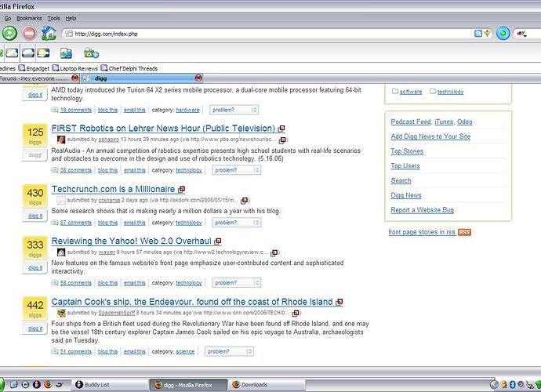This screenshot has width=541, height=392.
Task: Digg the Techcrunch.com story with digg it
Action: click(x=35, y=216)
